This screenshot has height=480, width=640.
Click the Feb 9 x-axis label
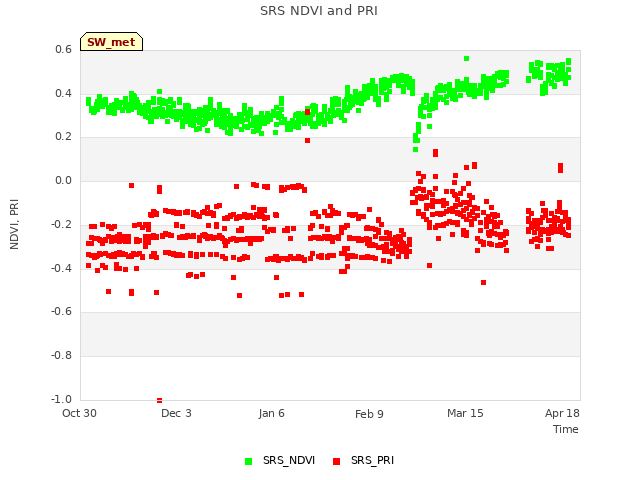coord(369,414)
